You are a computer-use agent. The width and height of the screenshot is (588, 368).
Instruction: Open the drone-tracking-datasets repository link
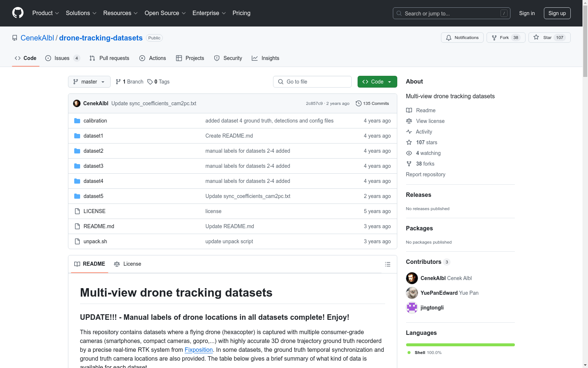[x=101, y=38]
